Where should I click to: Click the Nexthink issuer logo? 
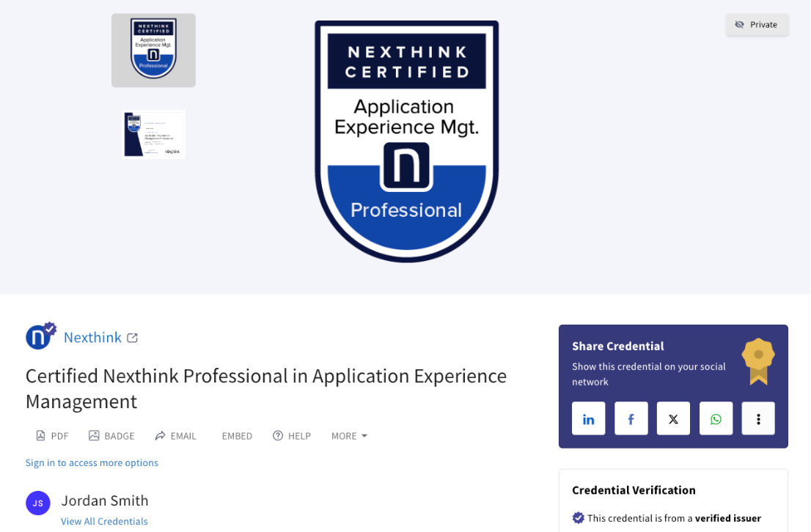[40, 336]
